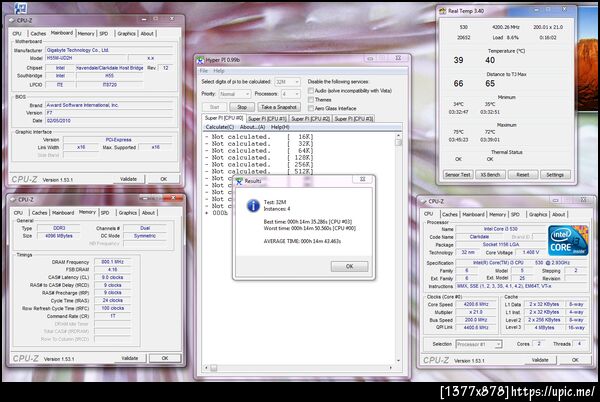Image resolution: width=600 pixels, height=402 pixels.
Task: Toggle the Themes checkbox in Hyper PI
Action: click(311, 99)
